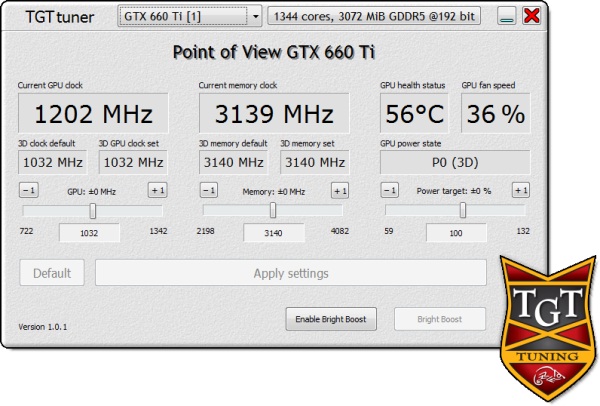Click the memory slider maximum value 4082
Screen dimensions: 600x406
coord(340,231)
